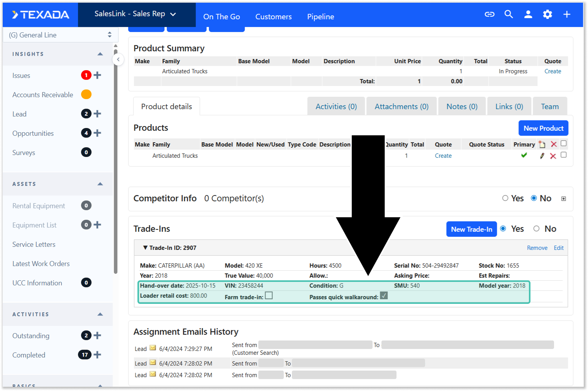The height and width of the screenshot is (391, 588).
Task: Switch to the Activities (0) tab
Action: (336, 106)
